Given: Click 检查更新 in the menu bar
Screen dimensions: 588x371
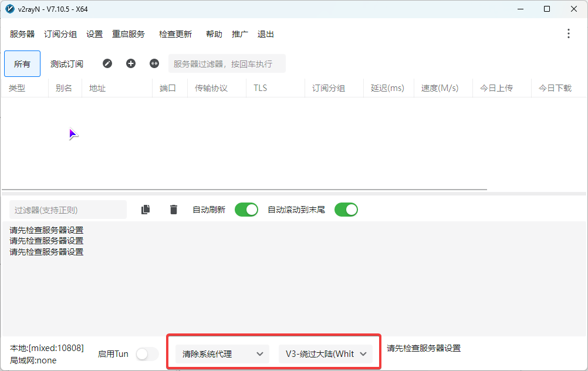Looking at the screenshot, I should coord(175,34).
